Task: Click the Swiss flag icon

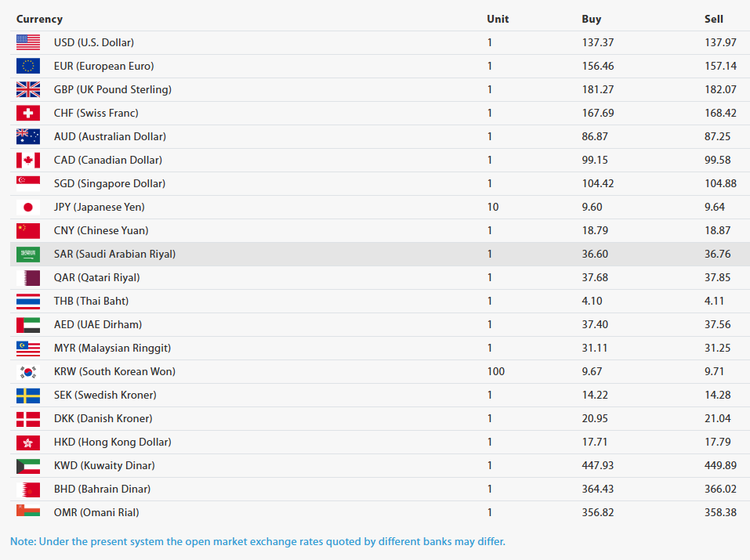Action: tap(27, 113)
